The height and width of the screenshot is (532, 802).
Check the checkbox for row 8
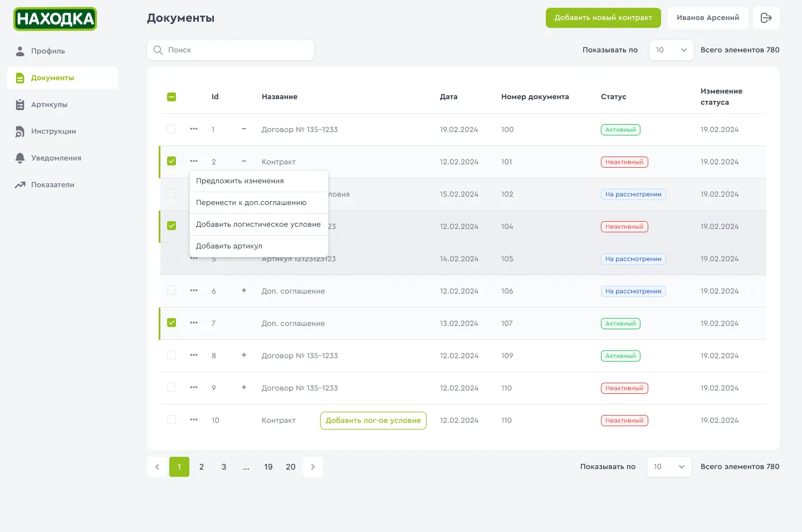(x=172, y=355)
